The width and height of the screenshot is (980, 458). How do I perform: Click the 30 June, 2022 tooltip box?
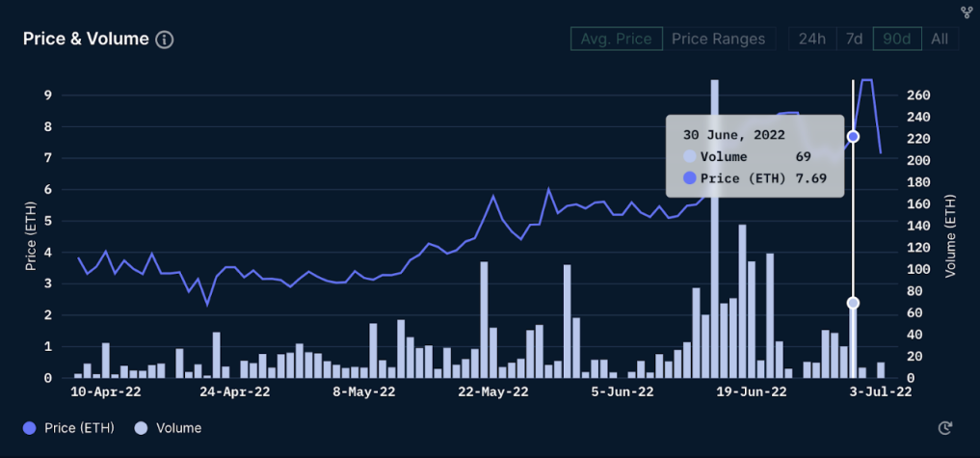755,156
